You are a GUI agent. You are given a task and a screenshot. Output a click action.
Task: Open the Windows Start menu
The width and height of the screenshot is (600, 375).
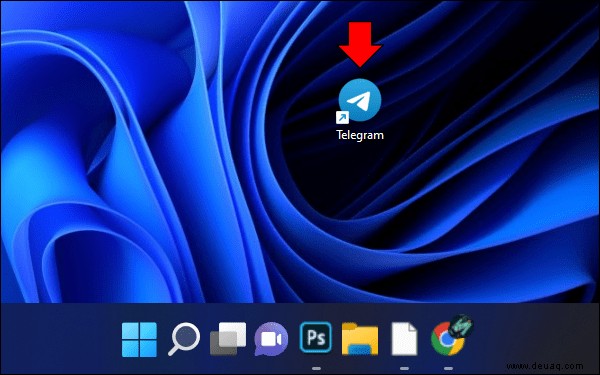pos(139,339)
